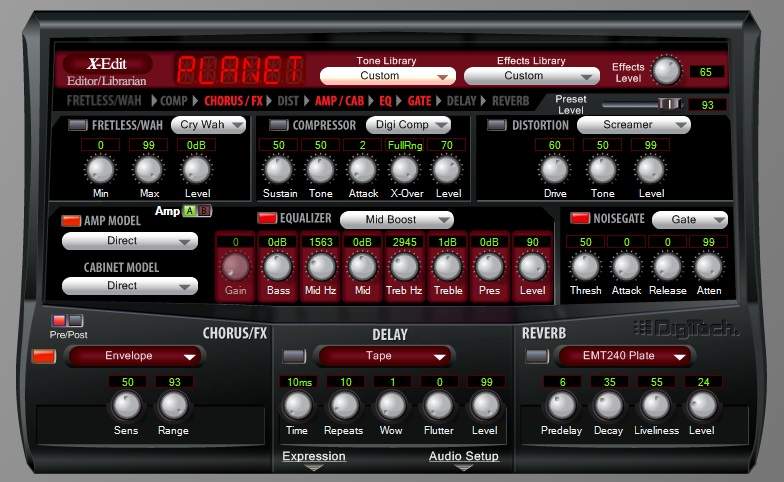Screen dimensions: 784x482
Task: Open the Effects Library dropdown
Action: [532, 76]
